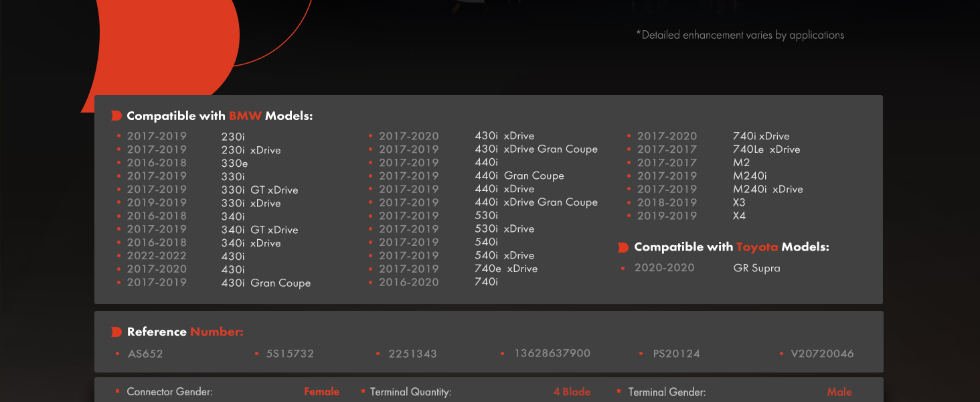Screen dimensions: 980x402
Task: Select reference number "V20720046"
Action: [822, 354]
